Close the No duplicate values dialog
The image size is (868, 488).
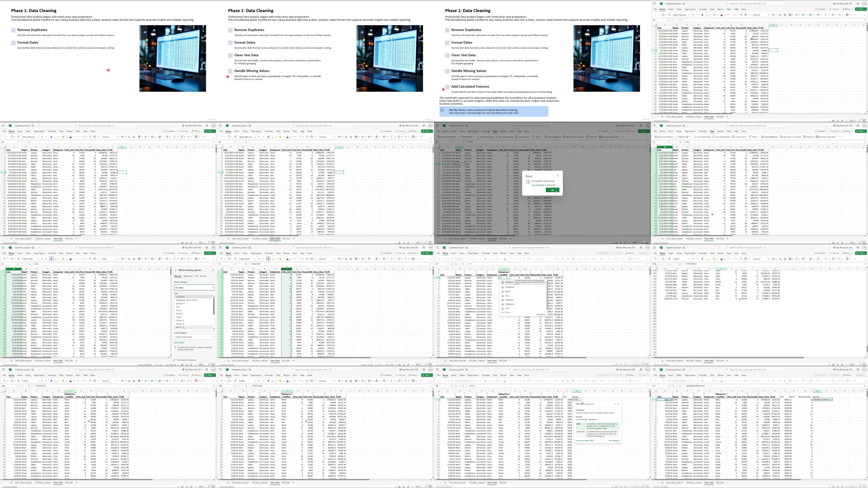coord(558,175)
